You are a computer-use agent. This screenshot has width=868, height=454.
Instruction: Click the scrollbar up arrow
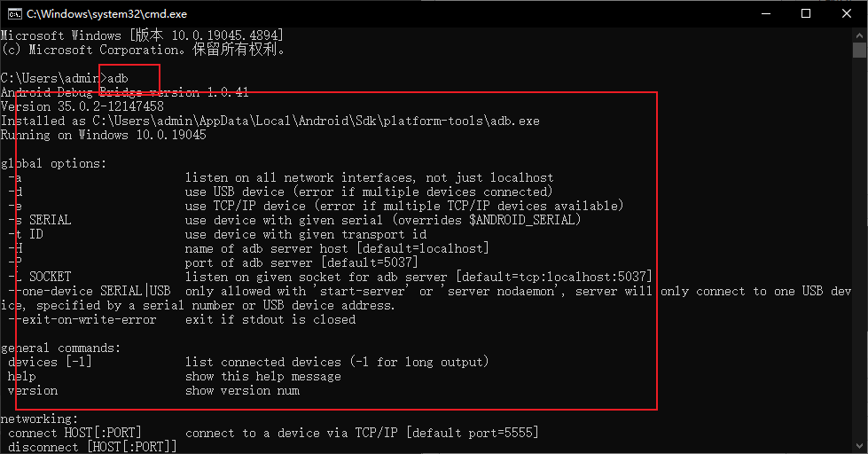click(x=859, y=35)
